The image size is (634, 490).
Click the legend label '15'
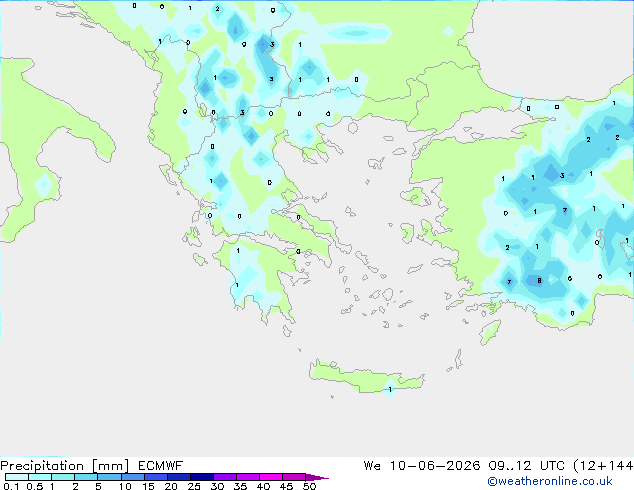148,486
